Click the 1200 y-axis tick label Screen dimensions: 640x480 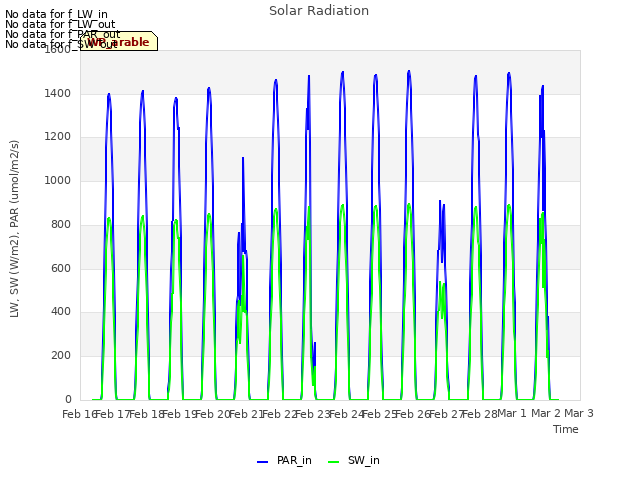58,136
